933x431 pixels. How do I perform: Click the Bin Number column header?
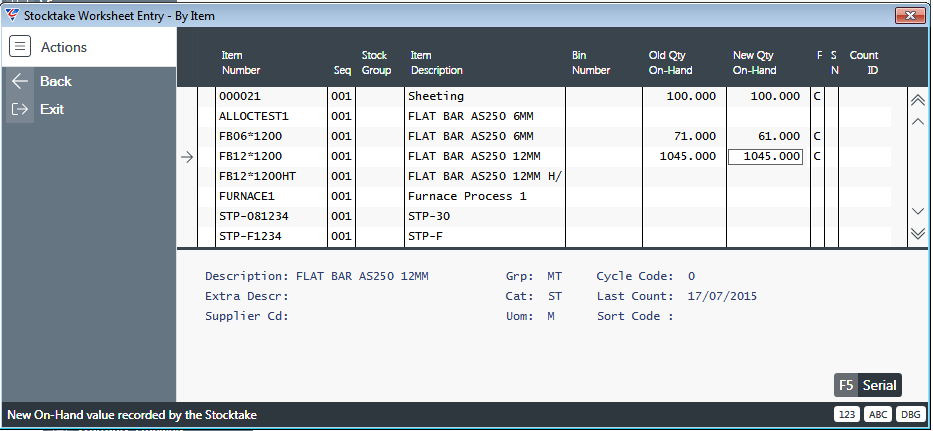tap(591, 63)
